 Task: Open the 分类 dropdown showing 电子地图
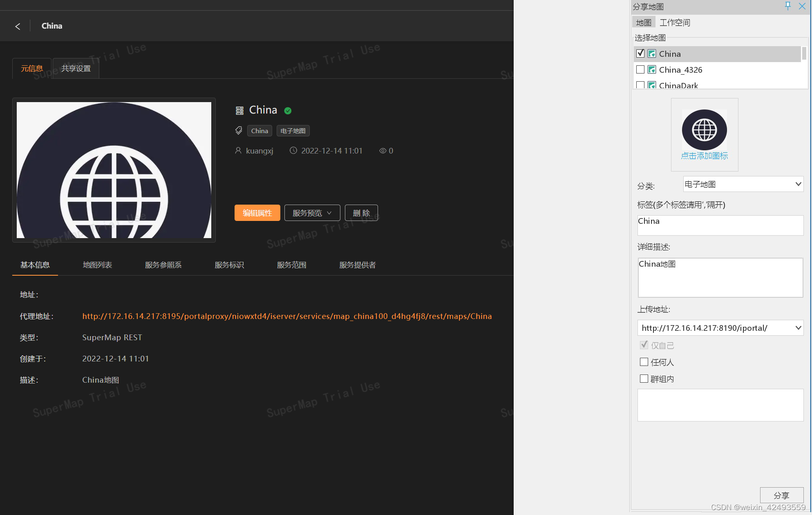pyautogui.click(x=743, y=184)
